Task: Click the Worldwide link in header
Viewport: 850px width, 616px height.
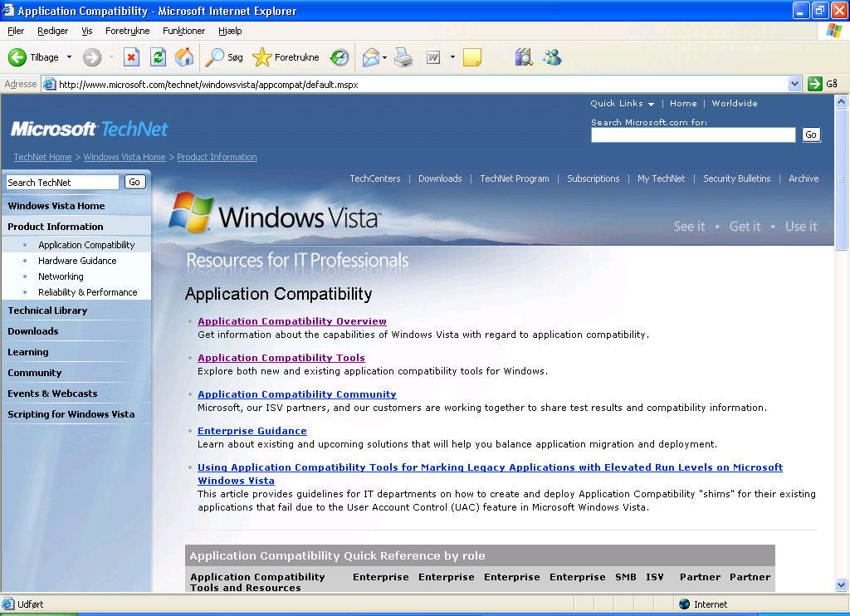Action: coord(735,104)
